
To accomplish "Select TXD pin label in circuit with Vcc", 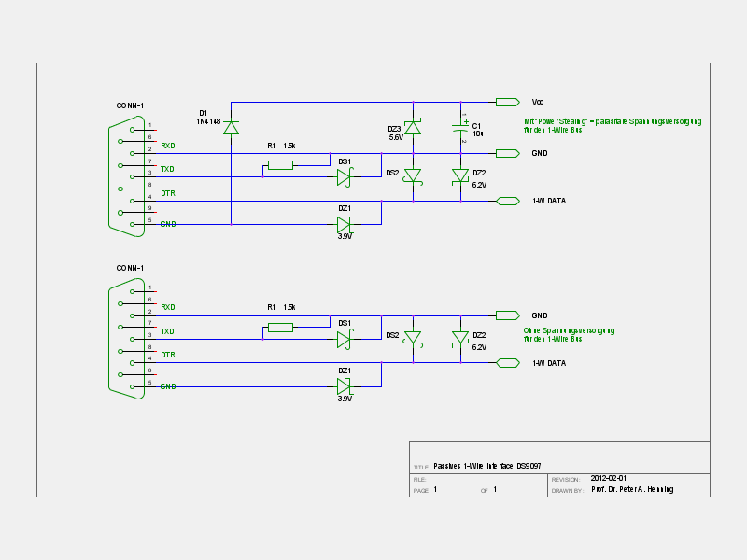I will click(167, 169).
